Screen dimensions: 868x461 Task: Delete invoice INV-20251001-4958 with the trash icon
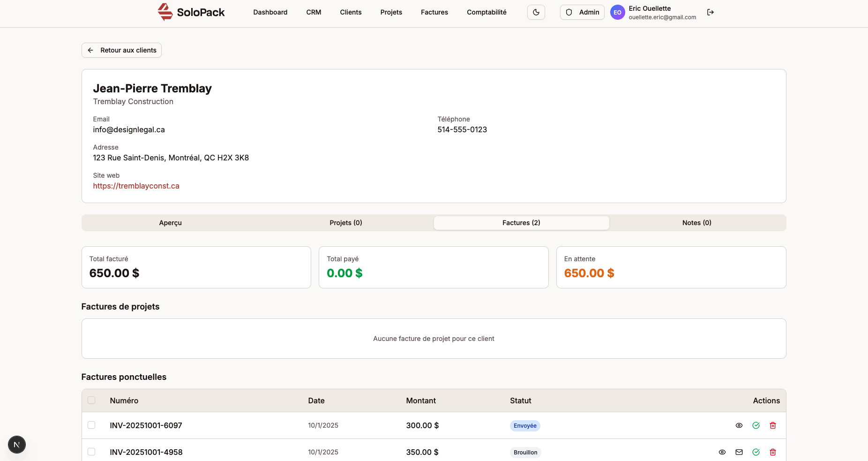(773, 452)
